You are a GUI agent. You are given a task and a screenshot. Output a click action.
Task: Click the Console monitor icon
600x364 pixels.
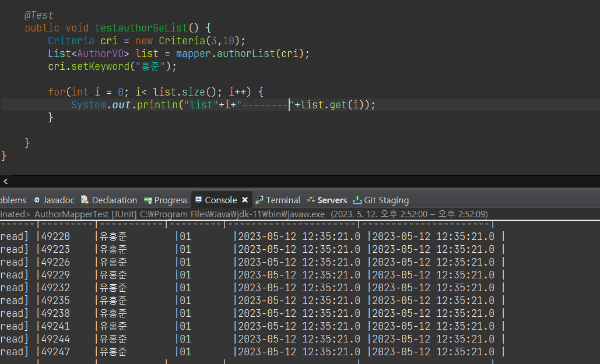coord(198,200)
